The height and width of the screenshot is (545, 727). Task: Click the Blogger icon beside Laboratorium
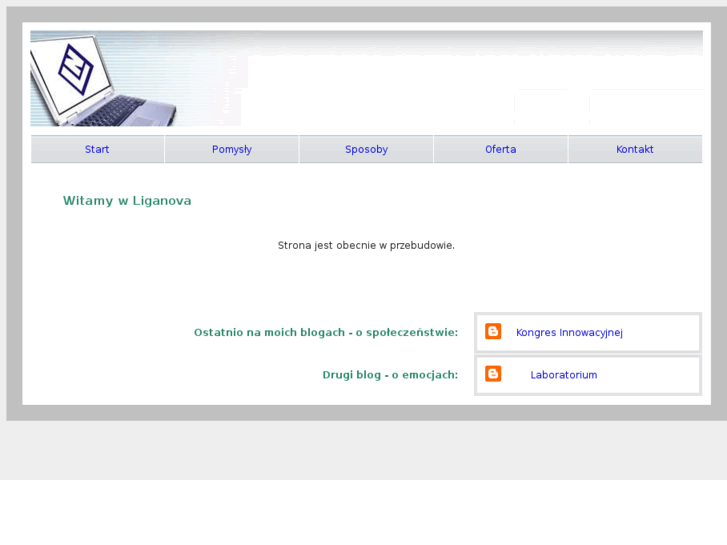point(493,373)
